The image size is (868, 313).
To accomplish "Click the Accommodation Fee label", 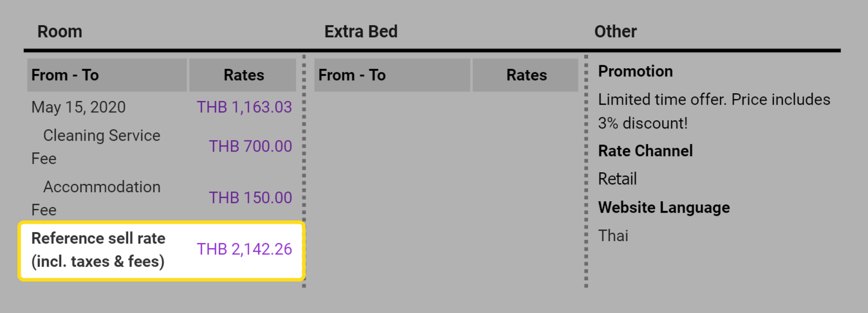I will (x=96, y=199).
